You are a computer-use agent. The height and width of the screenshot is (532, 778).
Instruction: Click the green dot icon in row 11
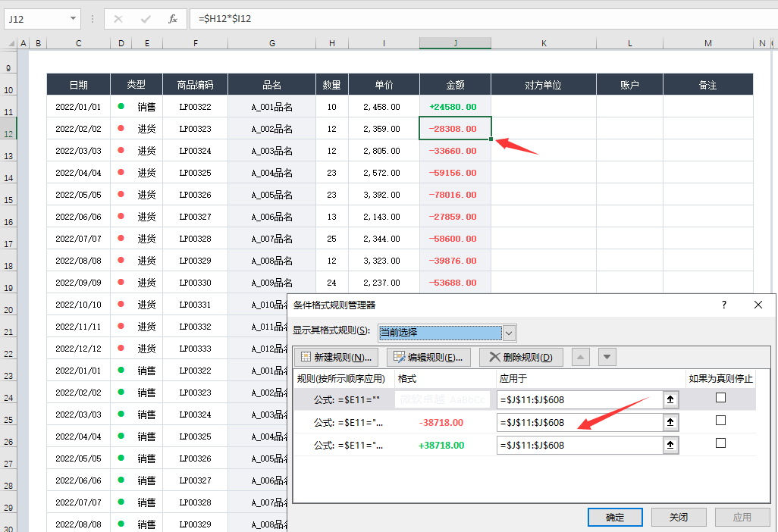pyautogui.click(x=121, y=106)
